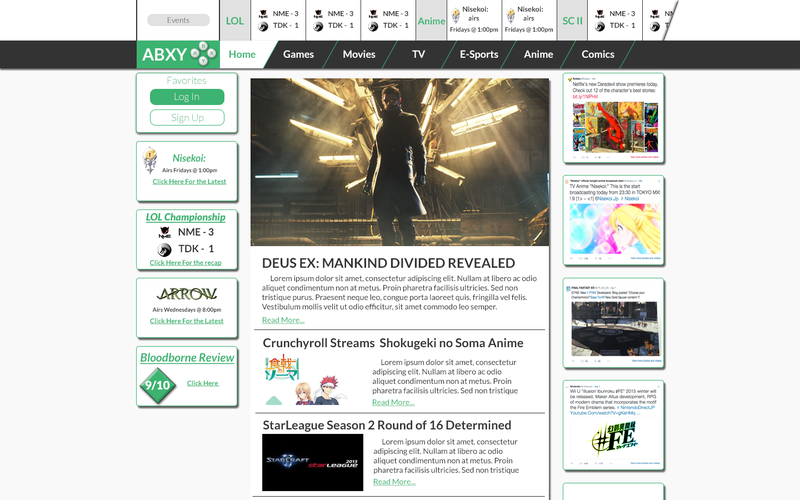Select the LOL ticker category

point(235,21)
